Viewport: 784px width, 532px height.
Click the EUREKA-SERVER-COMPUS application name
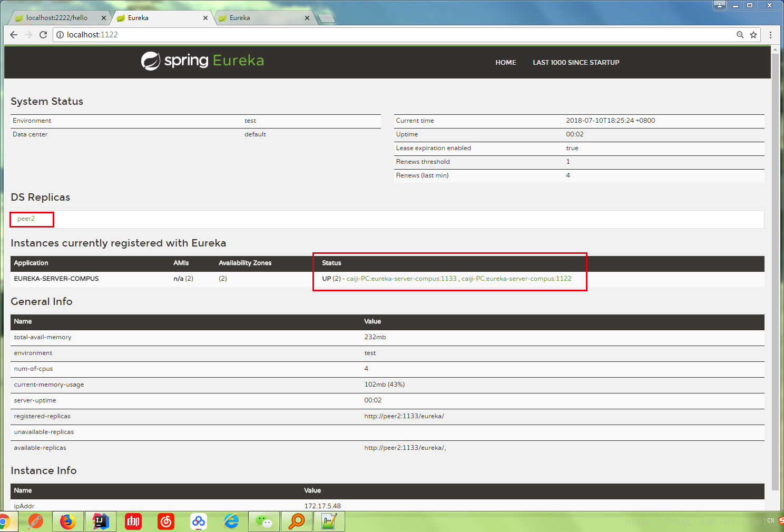[56, 279]
